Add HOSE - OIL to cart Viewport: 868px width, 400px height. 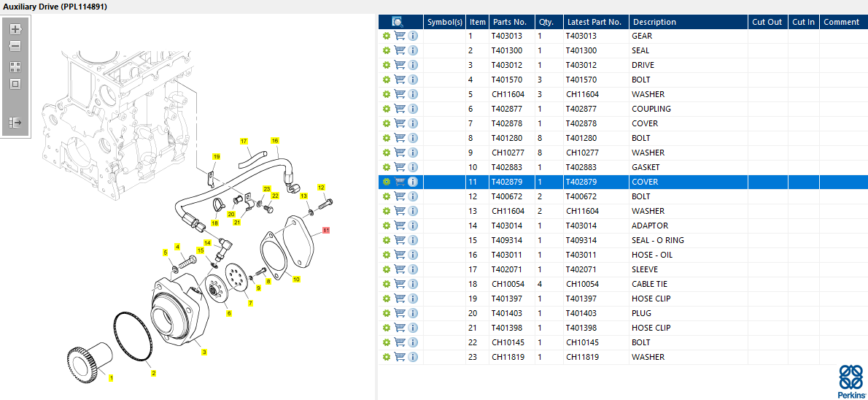pos(400,255)
